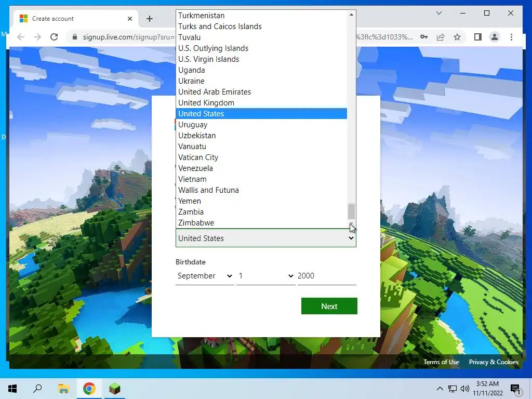532x399 pixels.
Task: Open Terms of Use link
Action: click(441, 362)
